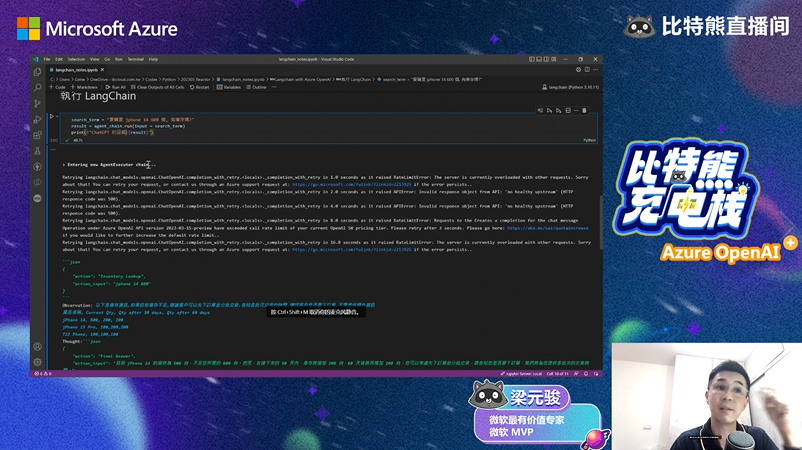Click Run by Line in cell toolbar

(540, 110)
